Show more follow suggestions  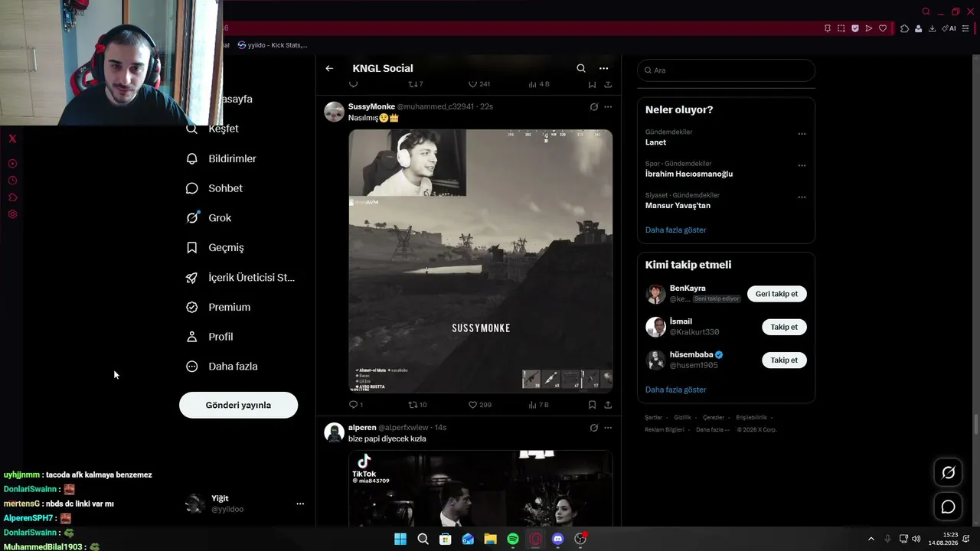pyautogui.click(x=675, y=390)
